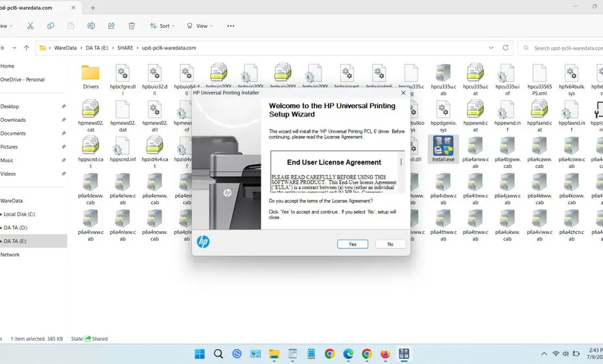This screenshot has height=364, width=603.
Task: Select the hpbuio32.dll file
Action: click(154, 80)
